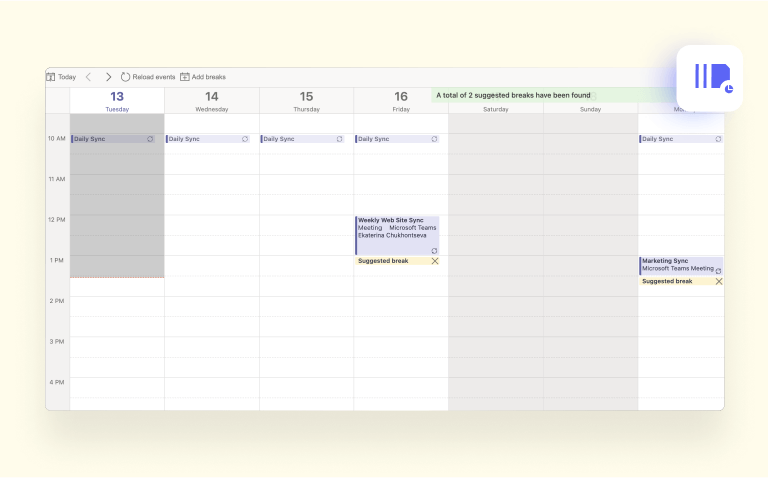Click the 12 PM time label

pyautogui.click(x=57, y=220)
